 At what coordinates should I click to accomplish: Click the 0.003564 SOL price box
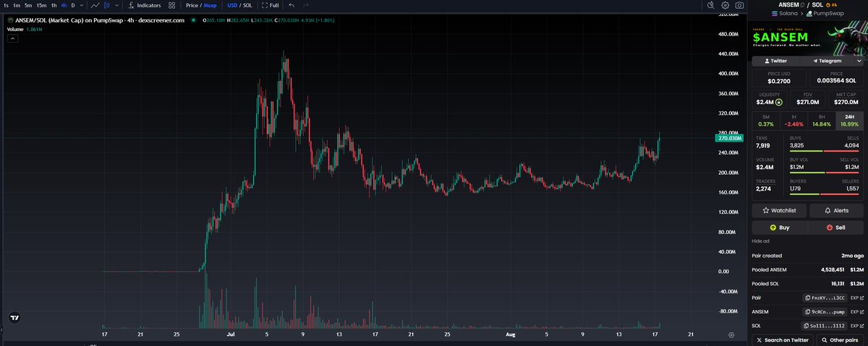point(835,78)
